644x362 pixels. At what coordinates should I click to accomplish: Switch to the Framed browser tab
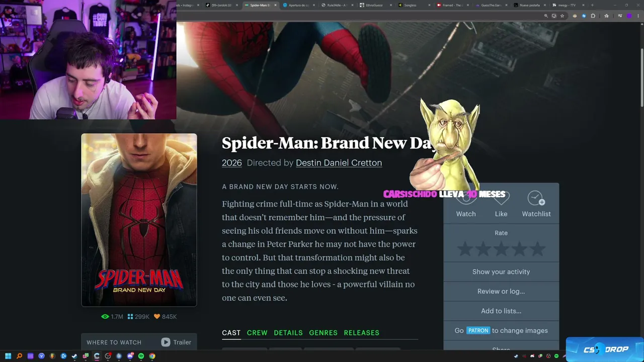453,5
